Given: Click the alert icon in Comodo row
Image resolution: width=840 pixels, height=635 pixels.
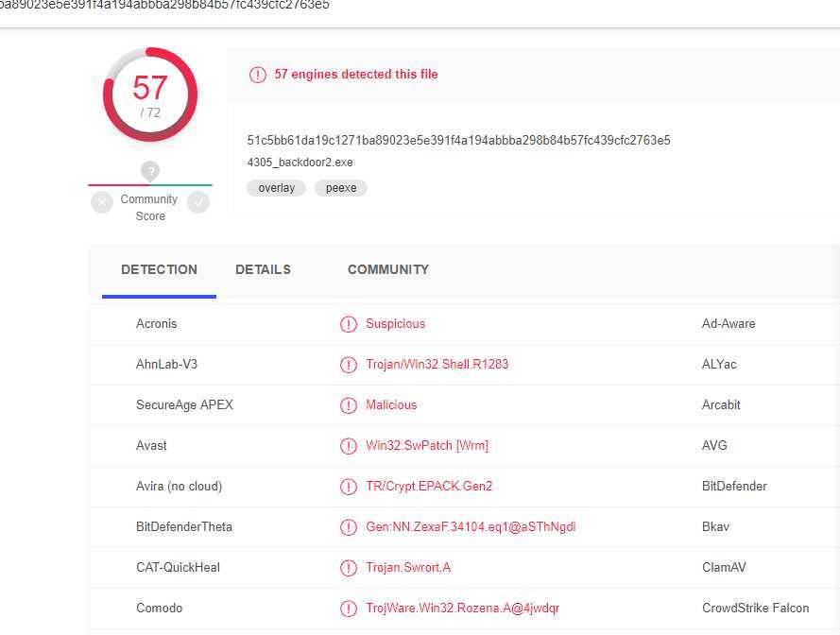Looking at the screenshot, I should tap(349, 609).
